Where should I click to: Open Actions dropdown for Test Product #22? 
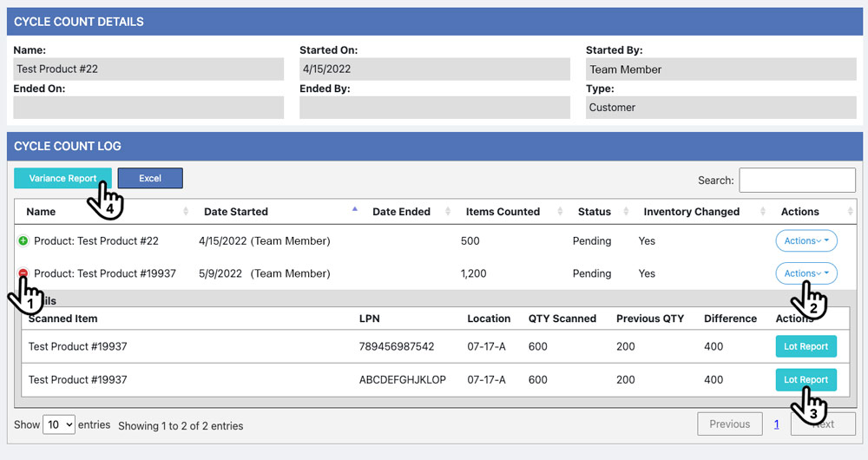(x=806, y=240)
